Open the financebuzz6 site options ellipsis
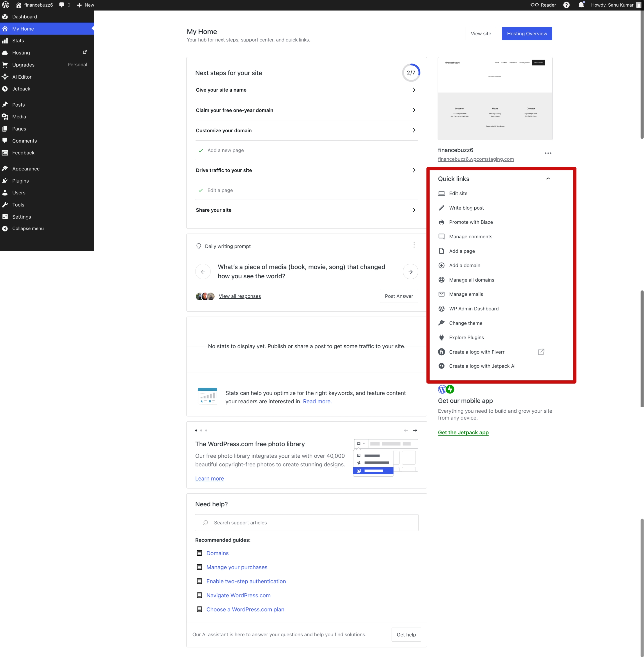The width and height of the screenshot is (644, 658). [548, 153]
